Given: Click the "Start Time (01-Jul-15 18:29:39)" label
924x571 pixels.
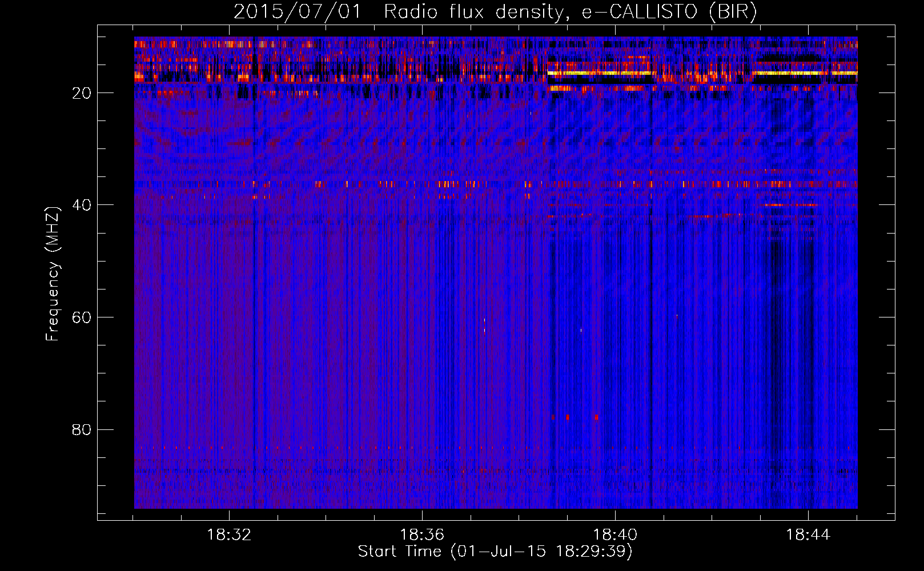Looking at the screenshot, I should pos(495,552).
